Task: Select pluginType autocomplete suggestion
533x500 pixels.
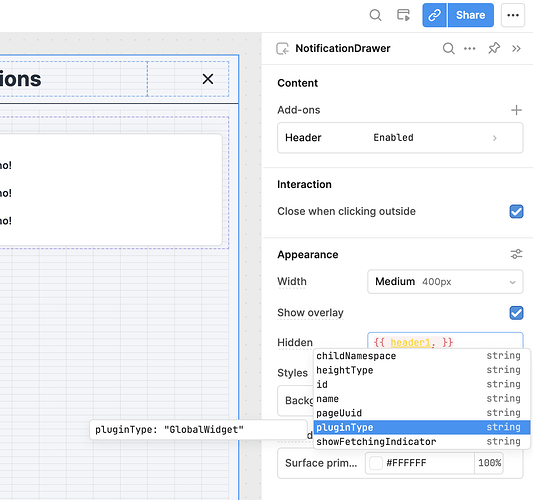Action: tap(422, 427)
